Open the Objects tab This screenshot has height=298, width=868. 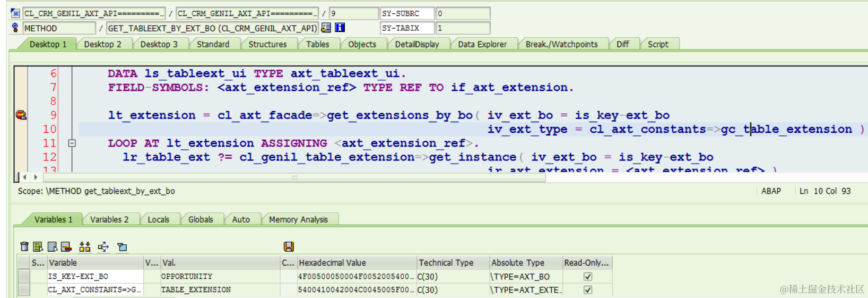click(362, 44)
